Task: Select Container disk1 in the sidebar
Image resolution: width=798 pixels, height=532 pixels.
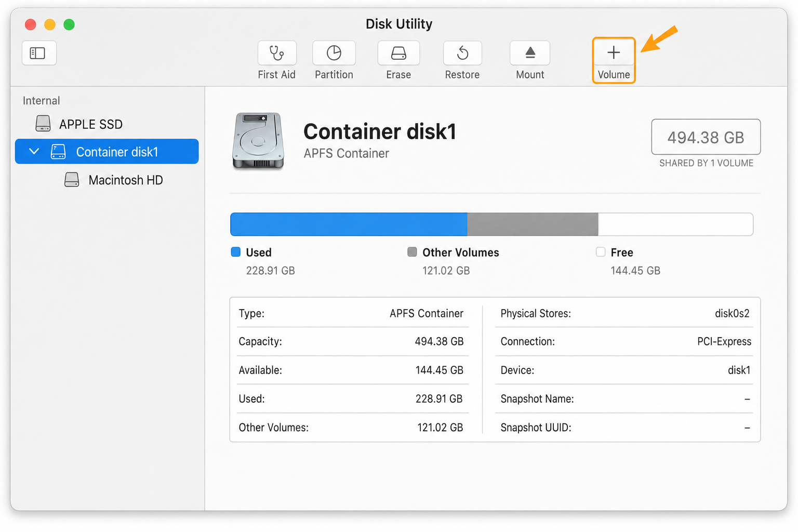Action: pos(107,152)
